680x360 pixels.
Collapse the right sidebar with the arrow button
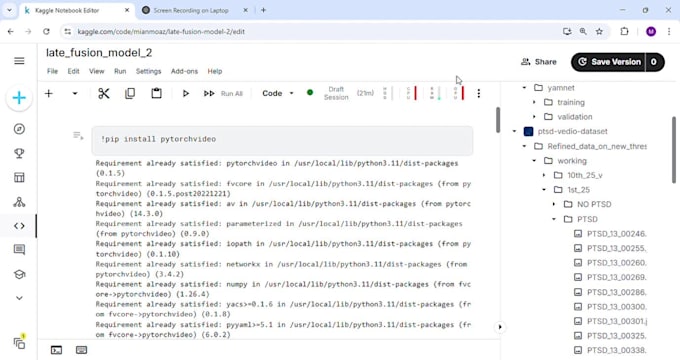click(x=500, y=327)
